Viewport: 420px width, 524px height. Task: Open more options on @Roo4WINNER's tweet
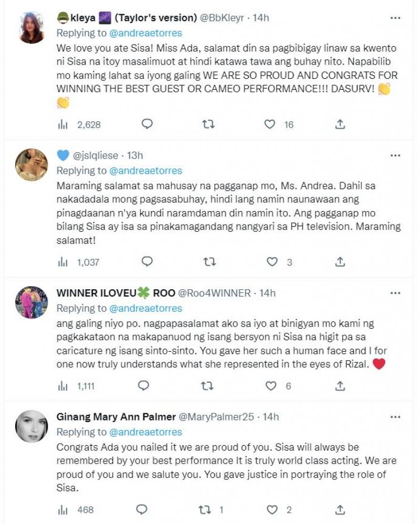pos(395,293)
